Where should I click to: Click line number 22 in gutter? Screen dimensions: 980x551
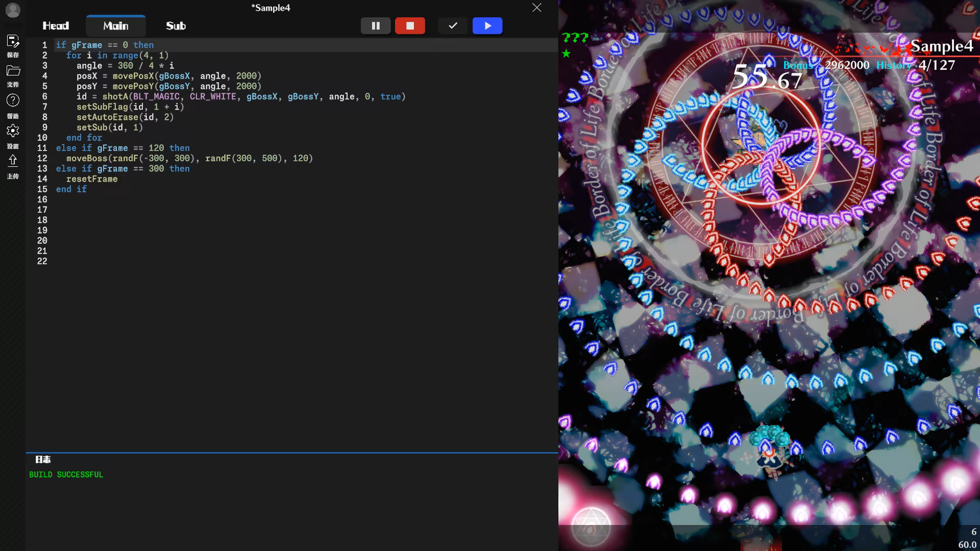point(42,261)
